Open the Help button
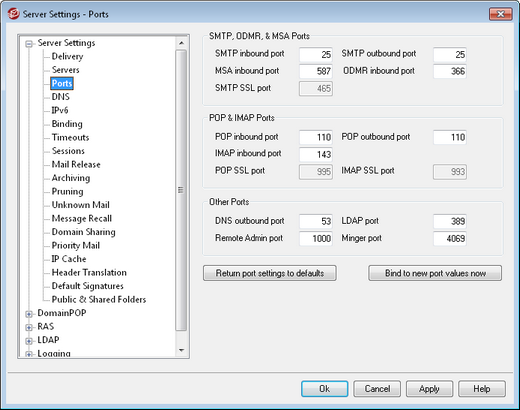Image resolution: width=520 pixels, height=410 pixels. [482, 389]
